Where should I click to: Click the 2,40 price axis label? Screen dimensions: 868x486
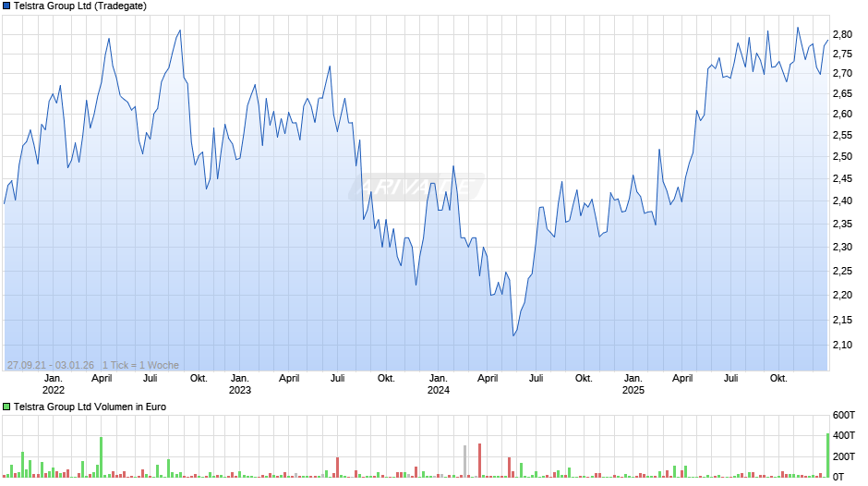(842, 200)
